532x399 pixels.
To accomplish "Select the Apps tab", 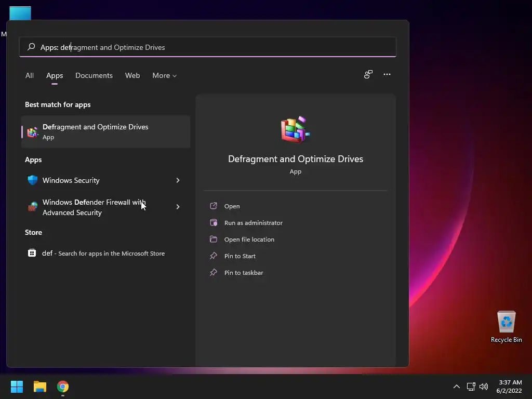I will pos(55,75).
